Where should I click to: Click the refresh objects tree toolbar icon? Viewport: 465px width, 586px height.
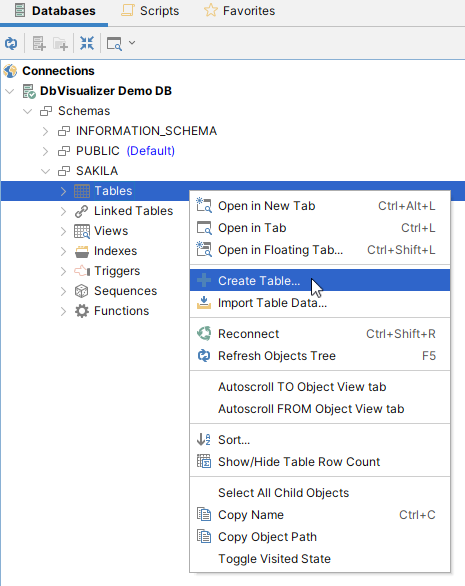pos(11,43)
